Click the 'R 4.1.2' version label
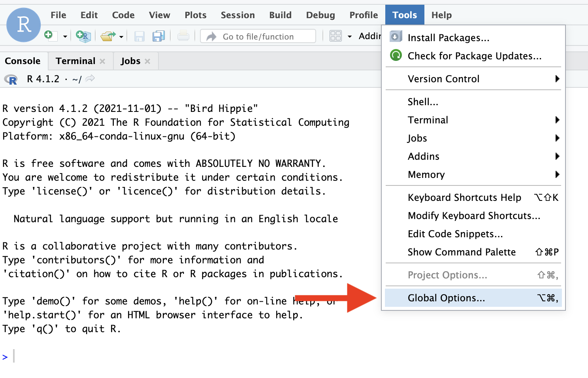This screenshot has height=378, width=588. (x=43, y=79)
